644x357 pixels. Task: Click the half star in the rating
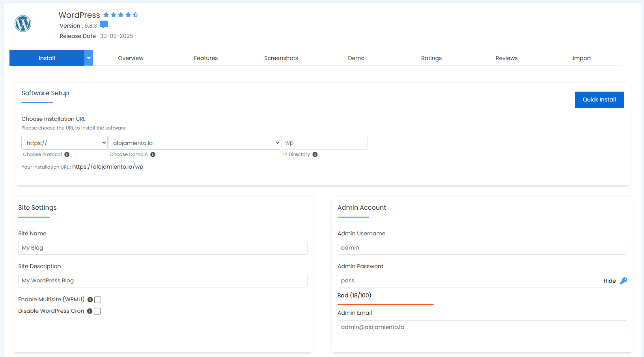point(136,15)
